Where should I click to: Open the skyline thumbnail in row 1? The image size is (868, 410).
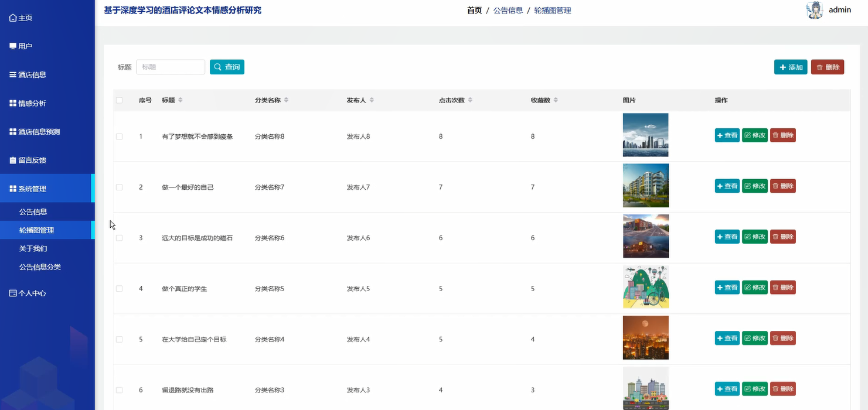(x=645, y=135)
